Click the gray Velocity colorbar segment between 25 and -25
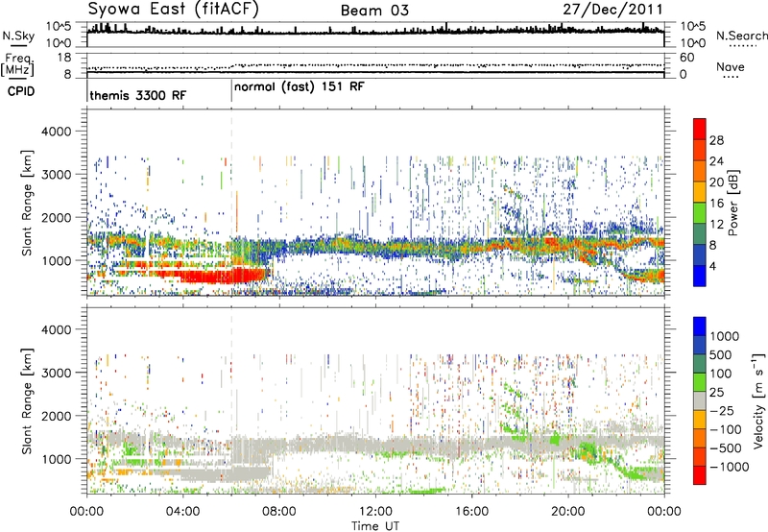 click(x=700, y=400)
